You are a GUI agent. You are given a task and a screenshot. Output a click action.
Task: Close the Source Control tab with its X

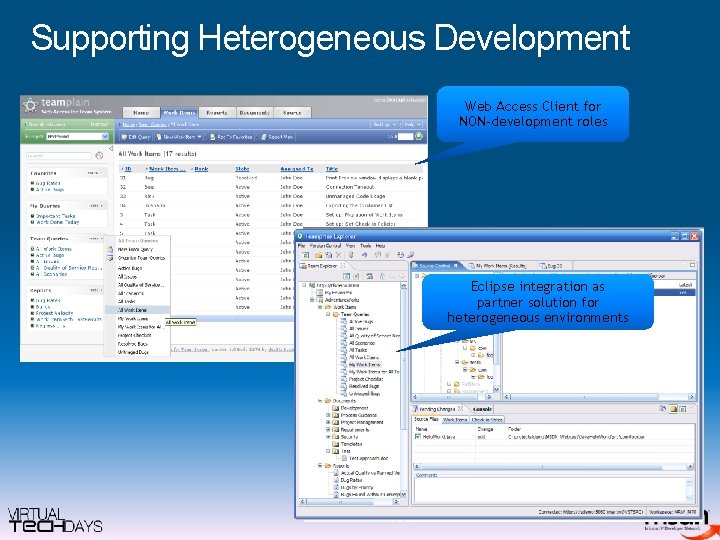(x=456, y=265)
